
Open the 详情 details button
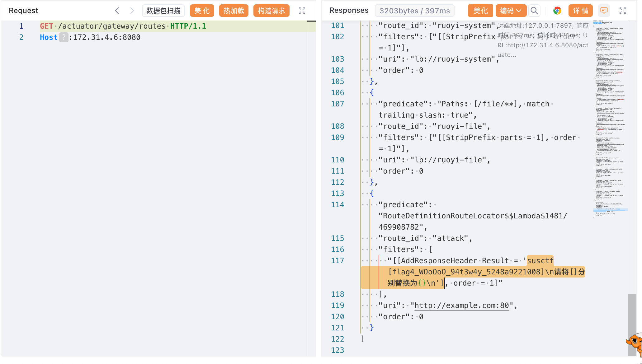[580, 11]
